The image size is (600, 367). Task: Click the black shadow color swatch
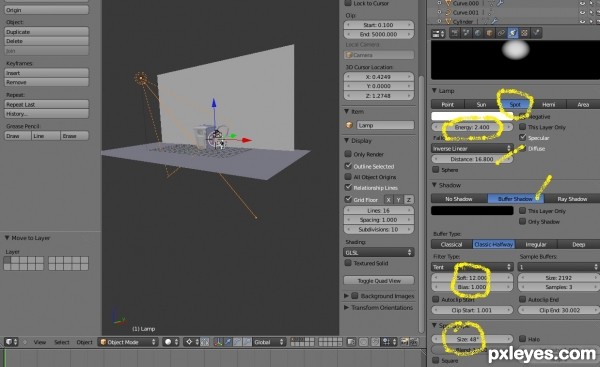click(x=472, y=210)
